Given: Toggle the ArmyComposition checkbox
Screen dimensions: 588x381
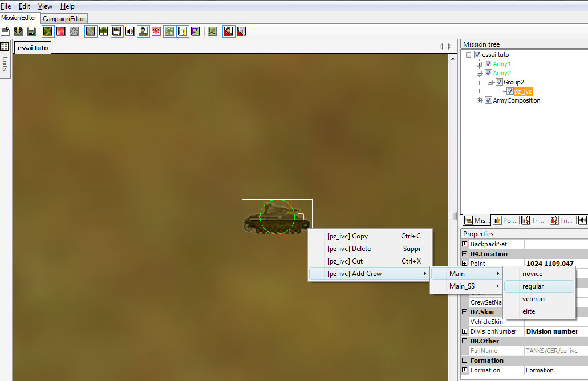Looking at the screenshot, I should pyautogui.click(x=488, y=100).
